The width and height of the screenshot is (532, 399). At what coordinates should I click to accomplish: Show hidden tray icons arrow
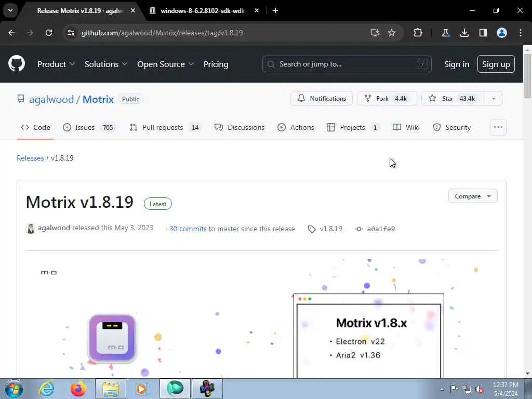[442, 390]
